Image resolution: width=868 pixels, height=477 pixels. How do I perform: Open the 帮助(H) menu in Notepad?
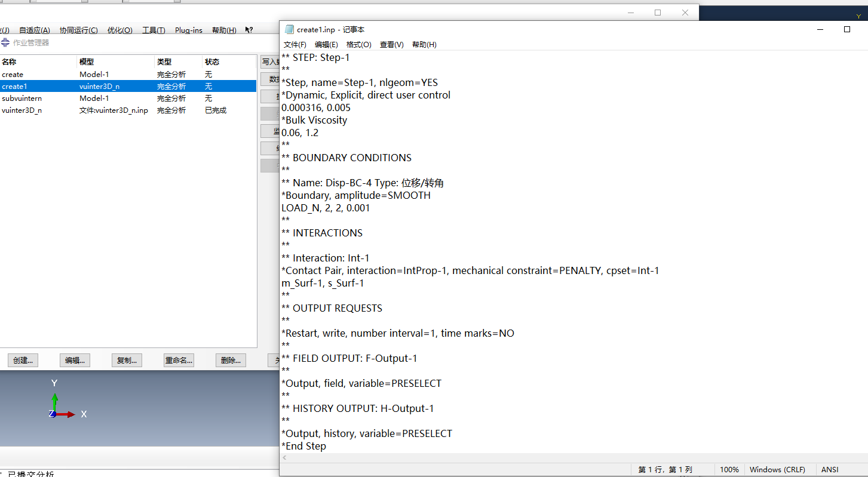(x=424, y=45)
